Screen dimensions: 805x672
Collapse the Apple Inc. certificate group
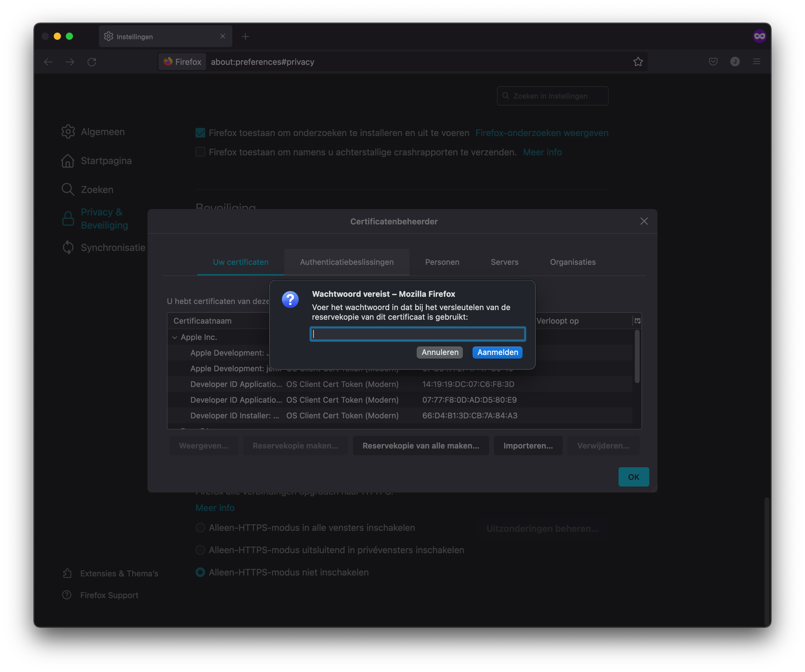tap(175, 338)
